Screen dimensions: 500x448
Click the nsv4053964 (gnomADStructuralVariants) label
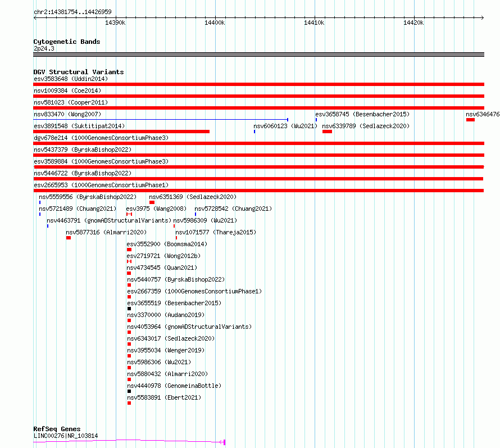click(x=189, y=327)
